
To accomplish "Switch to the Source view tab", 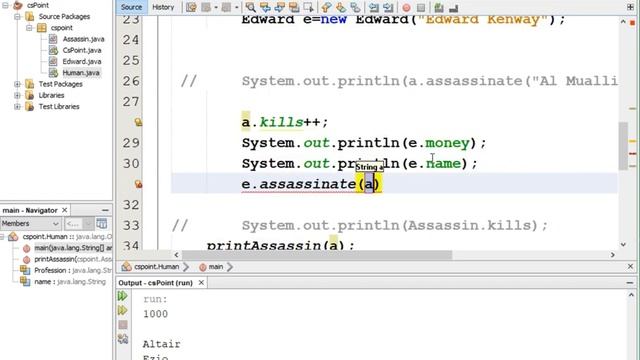I will point(131,7).
